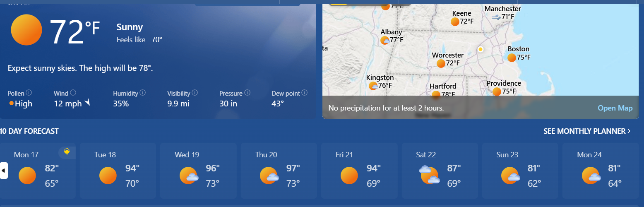Open the Humidity info tooltip icon
The height and width of the screenshot is (207, 644).
[142, 93]
